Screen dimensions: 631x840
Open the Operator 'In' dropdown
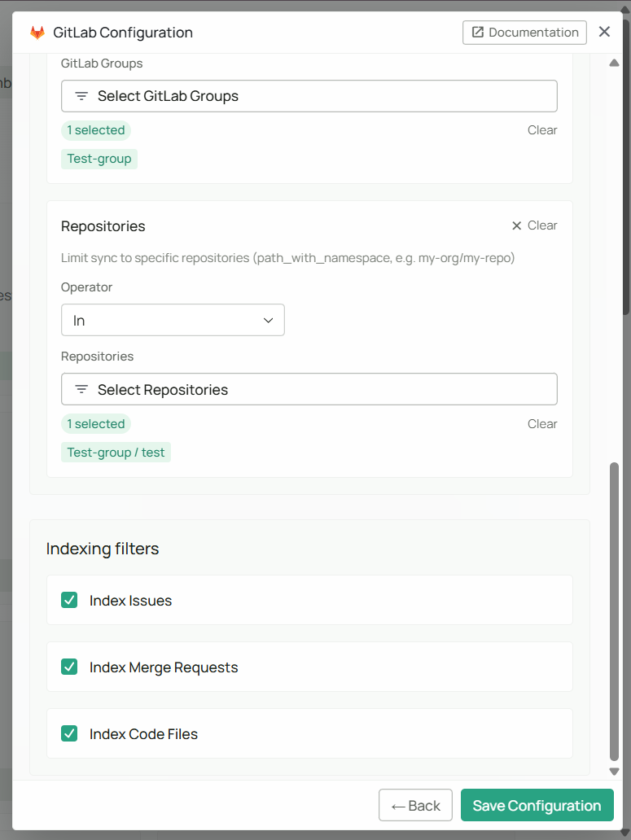(173, 321)
